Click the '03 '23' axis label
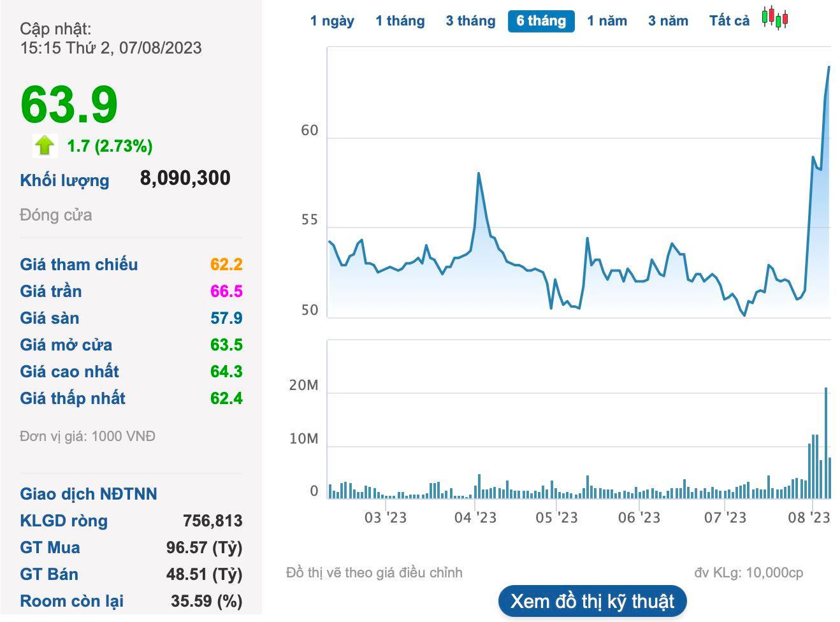This screenshot has width=840, height=622. click(x=385, y=517)
